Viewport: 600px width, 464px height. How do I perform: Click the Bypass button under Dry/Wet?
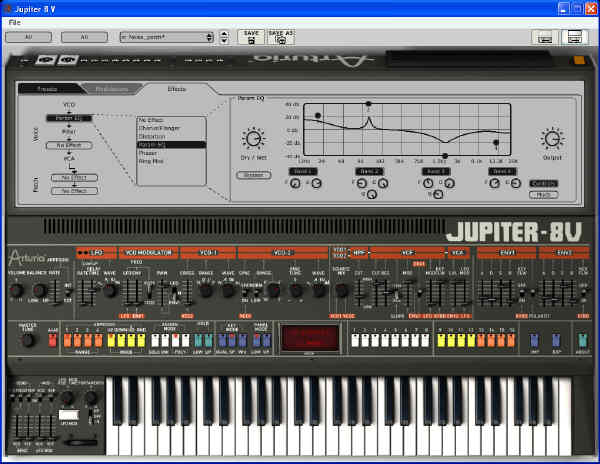pos(254,175)
